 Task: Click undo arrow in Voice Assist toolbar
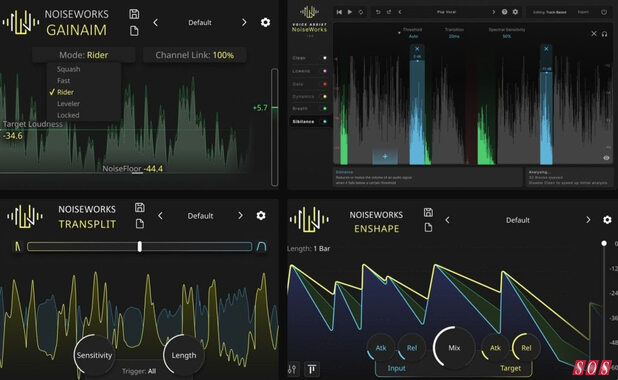click(x=378, y=12)
